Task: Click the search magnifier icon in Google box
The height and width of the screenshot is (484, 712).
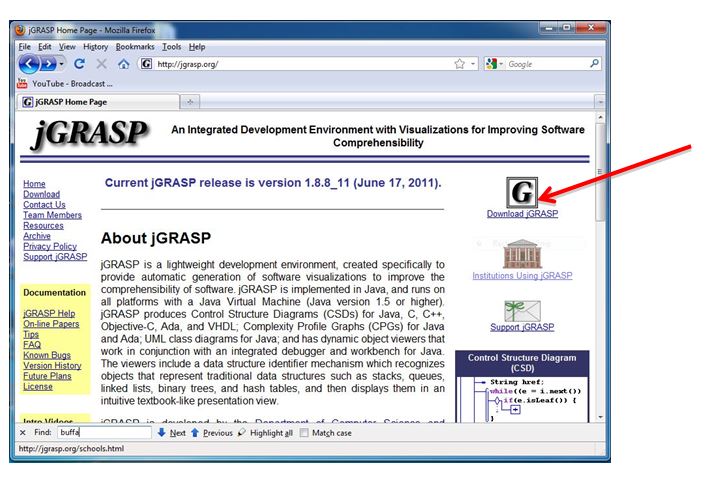Action: [594, 64]
